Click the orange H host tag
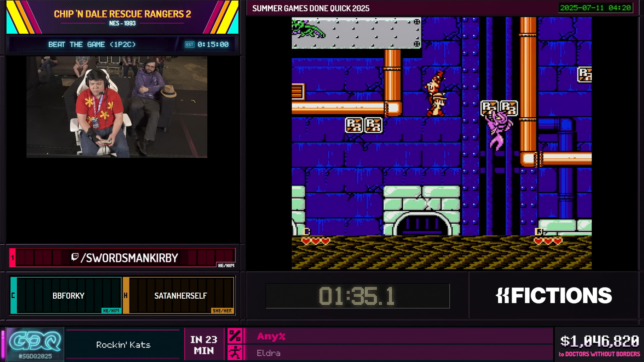 [126, 295]
